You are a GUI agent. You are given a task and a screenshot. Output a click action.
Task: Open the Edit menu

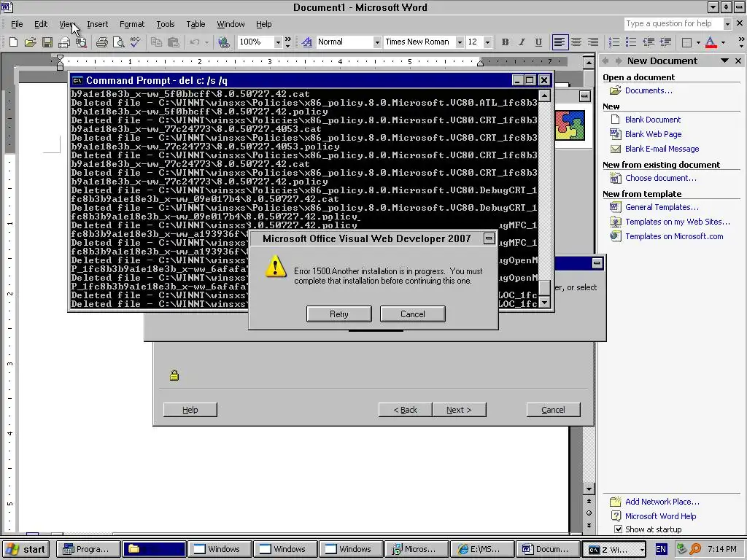[x=41, y=24]
